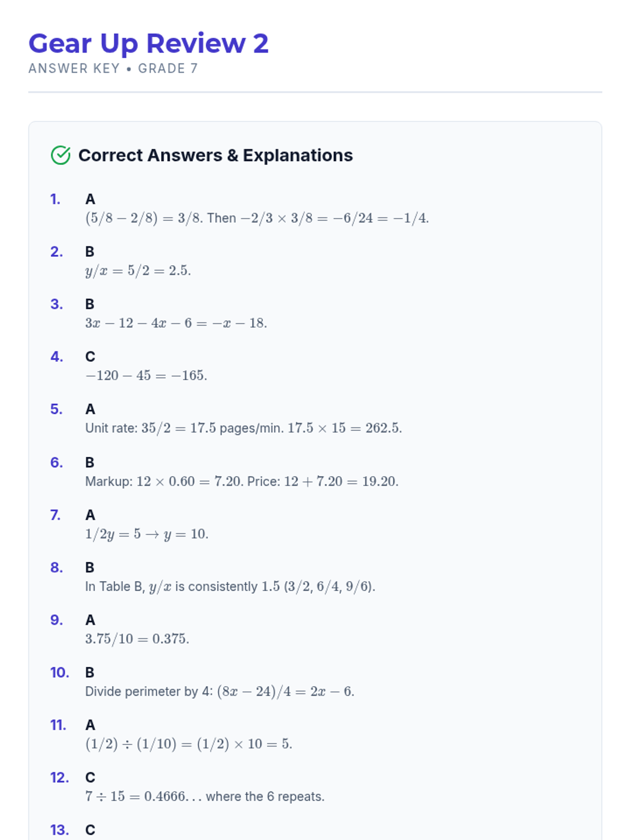Click the Answer Key Grade 7 subtitle
This screenshot has height=840, width=630.
click(113, 69)
